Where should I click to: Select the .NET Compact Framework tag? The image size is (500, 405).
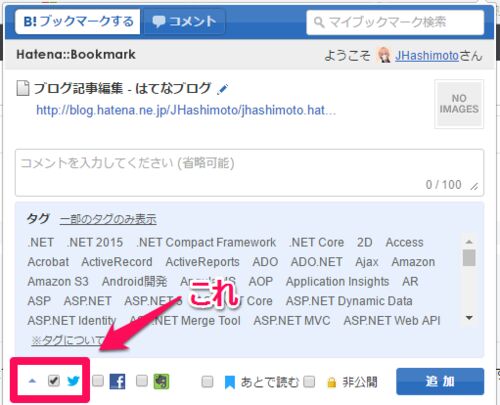(x=206, y=242)
